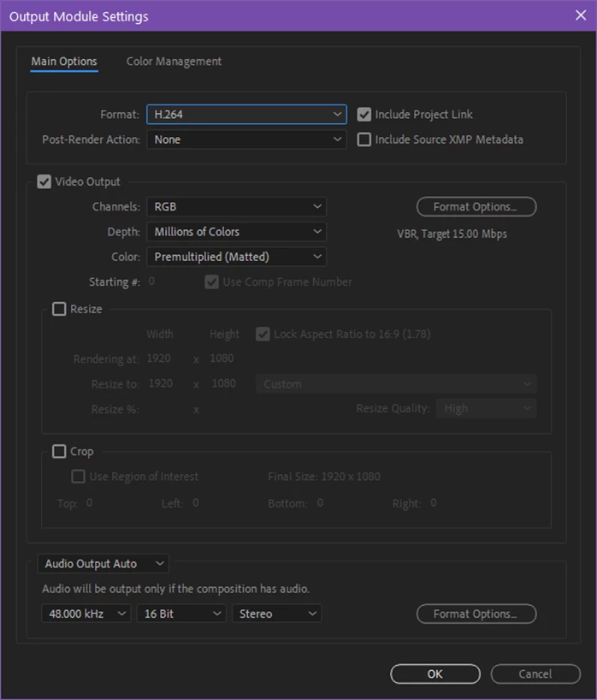Open the Stereo channels dropdown
Viewport: 597px width, 700px height.
click(276, 614)
